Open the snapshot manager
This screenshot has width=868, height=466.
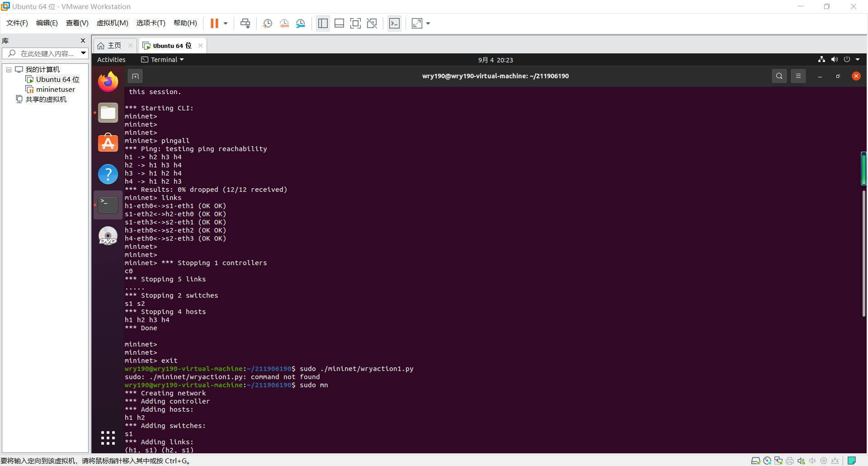301,24
